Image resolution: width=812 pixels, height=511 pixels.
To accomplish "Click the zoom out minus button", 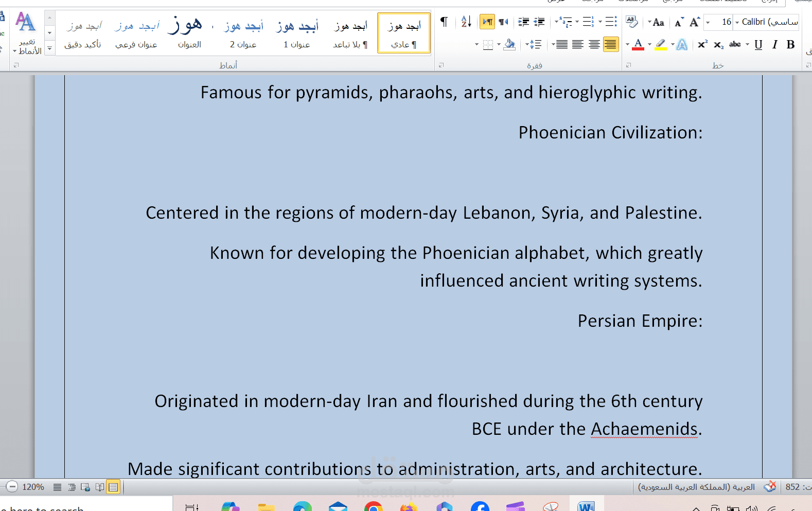I will (12, 487).
